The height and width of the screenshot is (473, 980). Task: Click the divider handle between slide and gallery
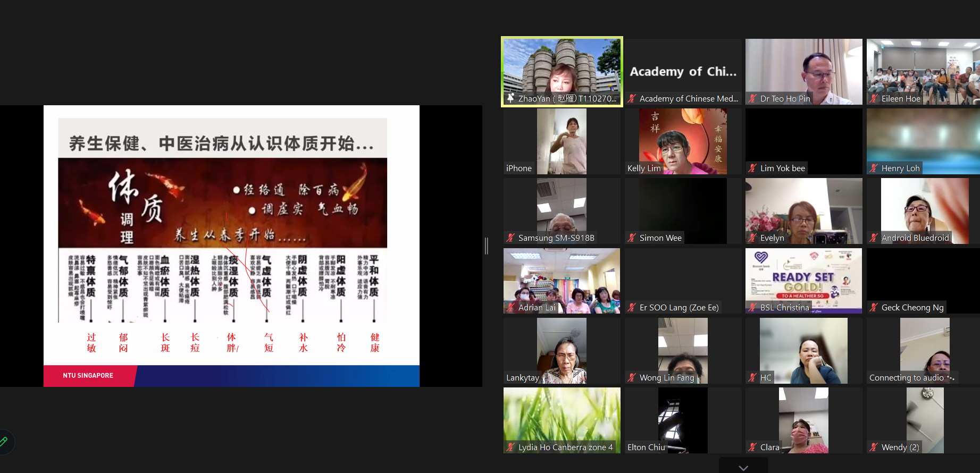coord(487,246)
